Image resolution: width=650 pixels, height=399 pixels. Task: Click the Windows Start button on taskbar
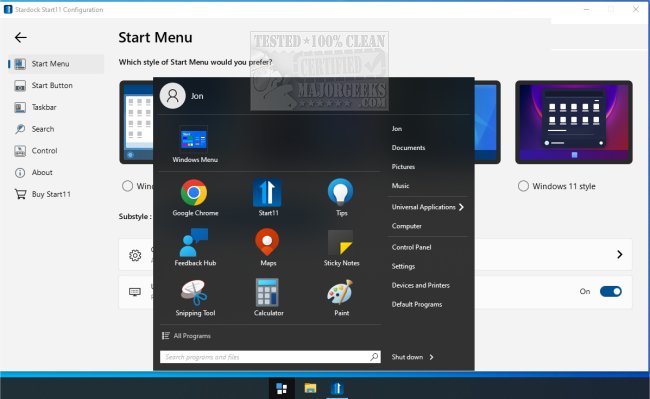coord(282,388)
